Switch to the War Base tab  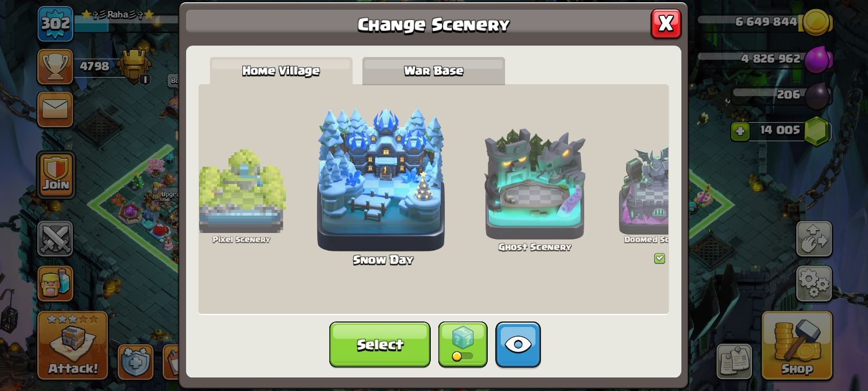click(x=433, y=71)
